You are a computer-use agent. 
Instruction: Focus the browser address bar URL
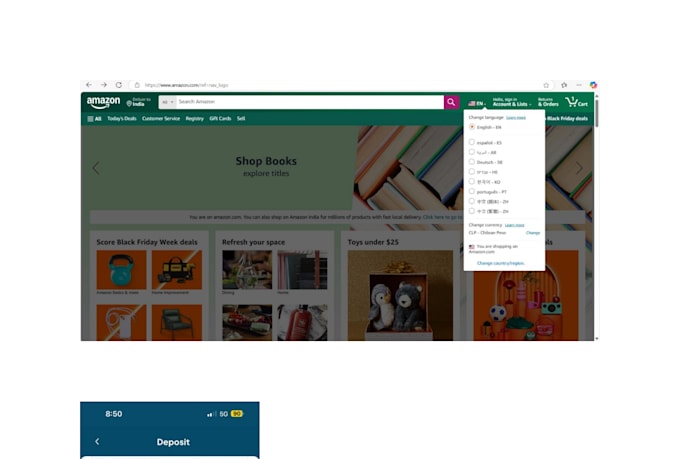186,85
